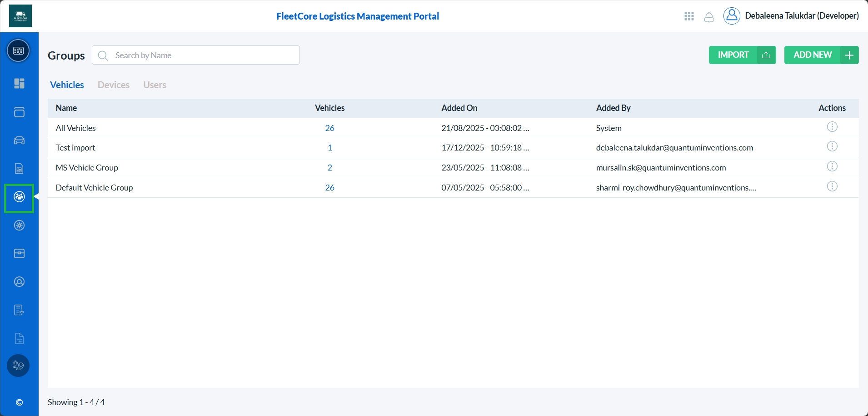Switch to the Devices tab
868x416 pixels.
(114, 85)
